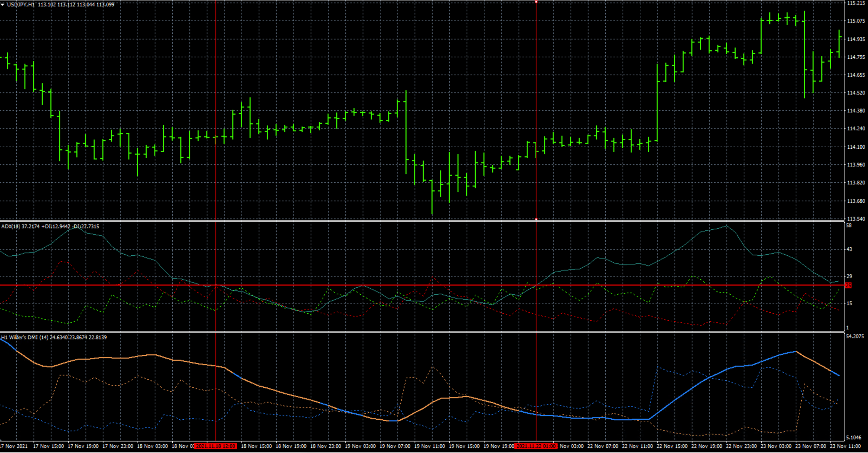Select the 2021.11.18 12:00 red date marker
This screenshot has height=453, width=868.
pos(215,446)
